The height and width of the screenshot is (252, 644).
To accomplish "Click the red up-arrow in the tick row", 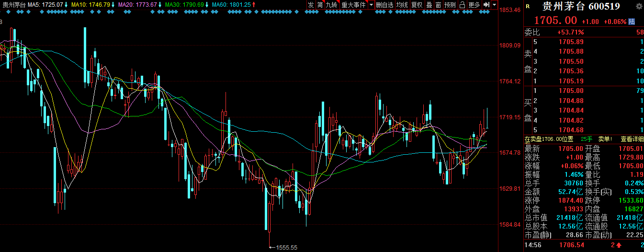I will [619, 245].
